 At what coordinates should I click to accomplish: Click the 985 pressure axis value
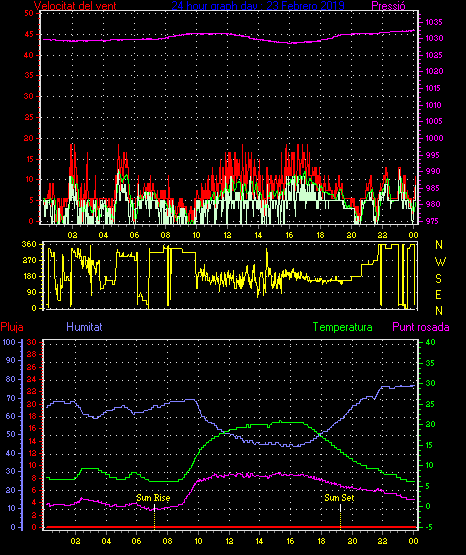[x=432, y=188]
